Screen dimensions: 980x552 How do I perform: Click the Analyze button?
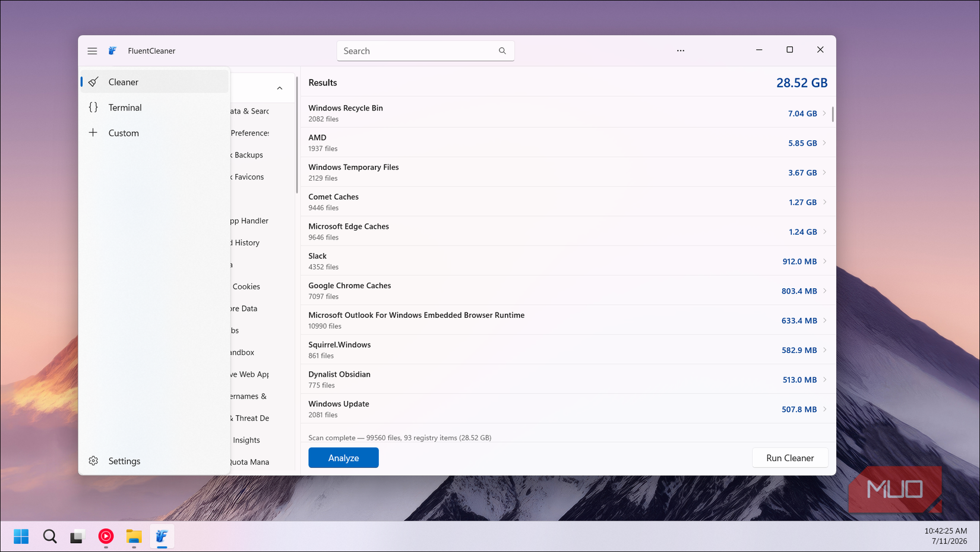343,458
